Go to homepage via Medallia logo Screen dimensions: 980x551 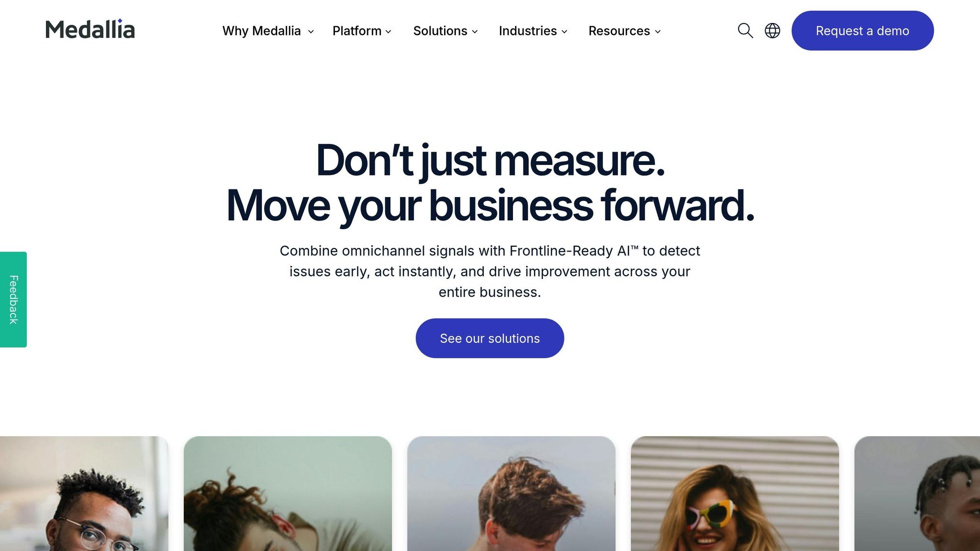[x=90, y=29]
